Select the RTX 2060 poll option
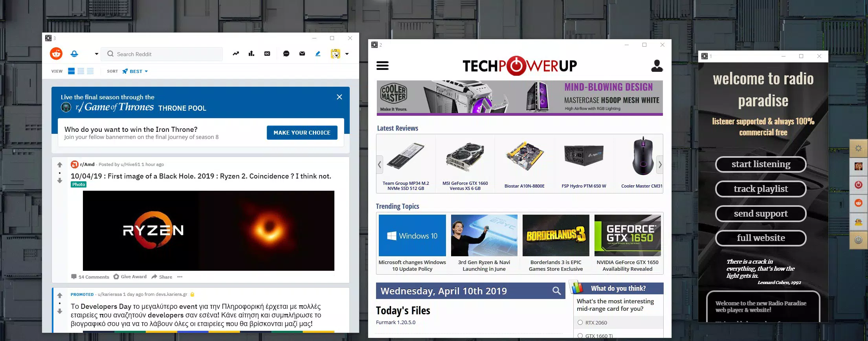Viewport: 868px width, 341px height. 580,323
